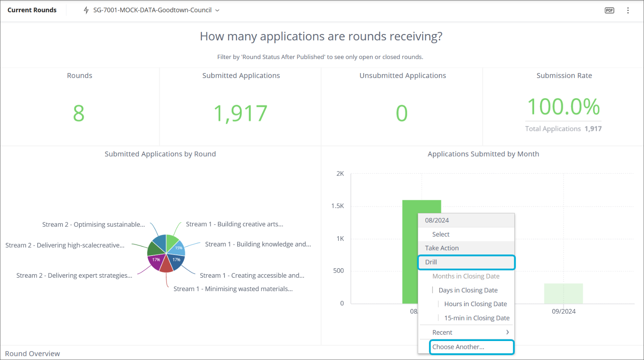644x360 pixels.
Task: Open the three-dot options menu
Action: 628,10
